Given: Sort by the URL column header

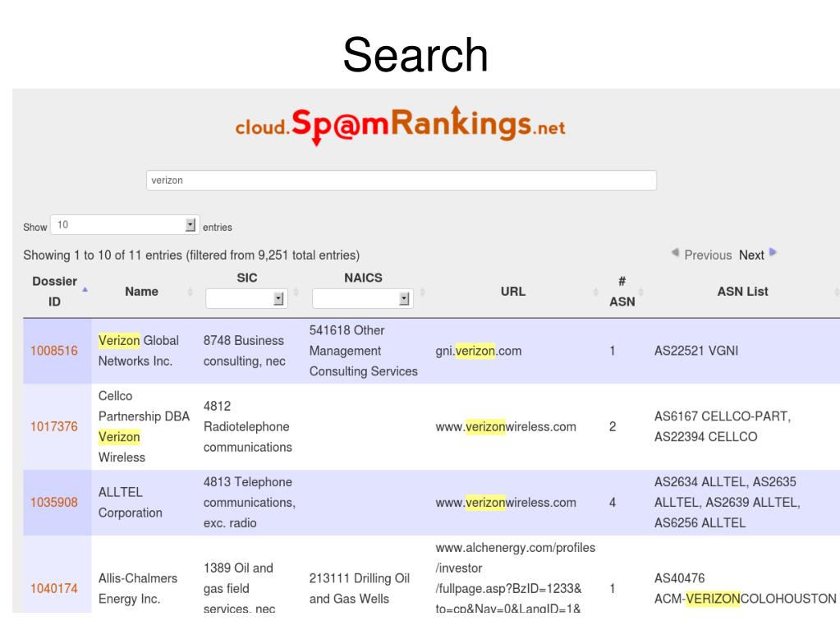Looking at the screenshot, I should (512, 292).
